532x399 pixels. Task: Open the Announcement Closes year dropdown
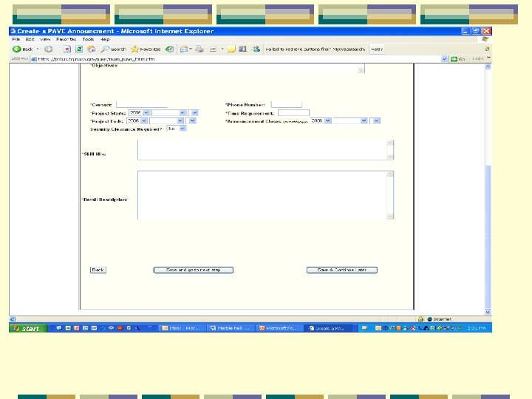point(321,120)
